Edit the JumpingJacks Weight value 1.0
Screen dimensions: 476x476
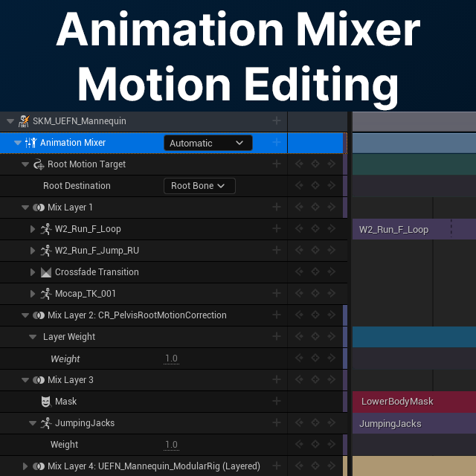(171, 445)
